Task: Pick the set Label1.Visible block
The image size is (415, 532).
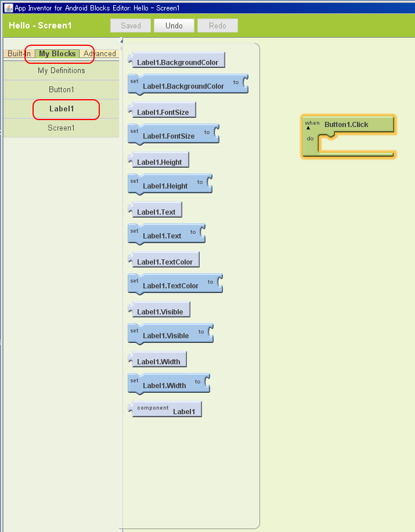Action: coord(171,333)
